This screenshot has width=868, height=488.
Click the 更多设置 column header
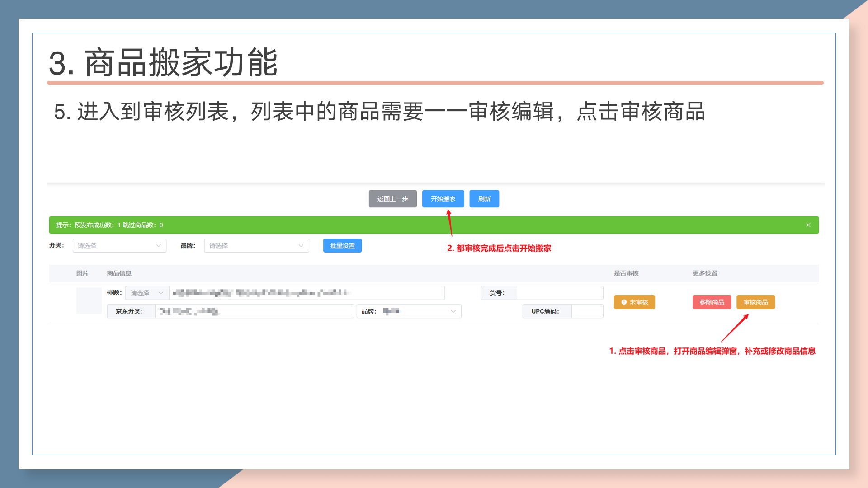tap(705, 273)
